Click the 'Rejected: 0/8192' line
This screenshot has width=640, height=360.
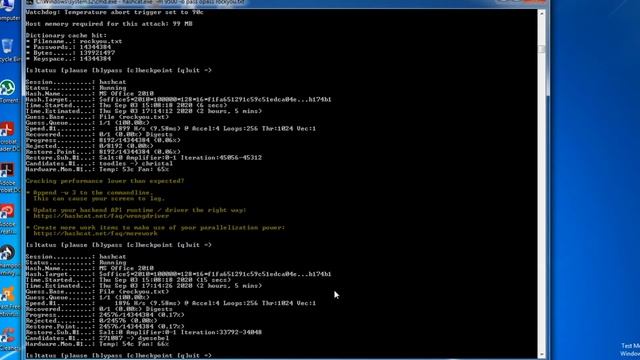89,146
